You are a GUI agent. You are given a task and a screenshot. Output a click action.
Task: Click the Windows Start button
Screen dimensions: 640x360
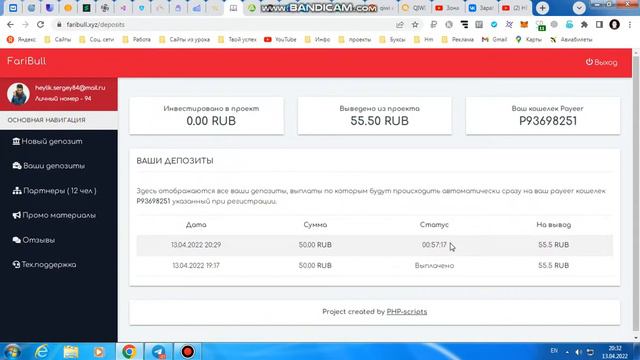coord(12,351)
